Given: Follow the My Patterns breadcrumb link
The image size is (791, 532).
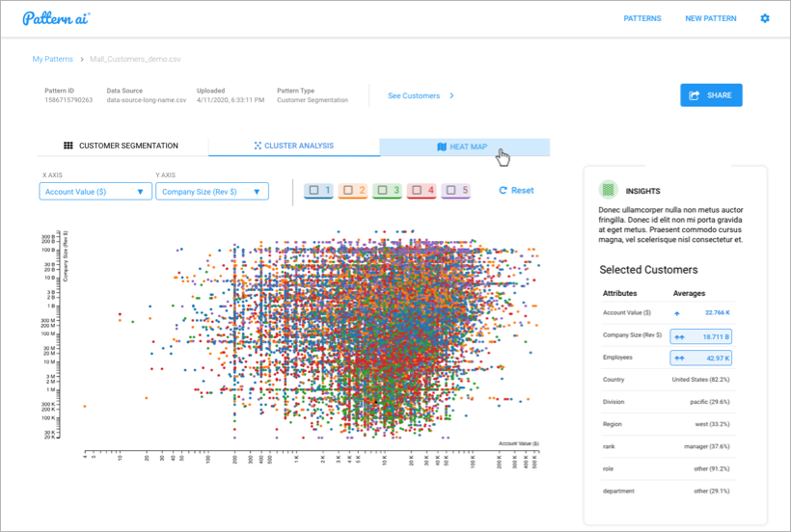Looking at the screenshot, I should (52, 59).
